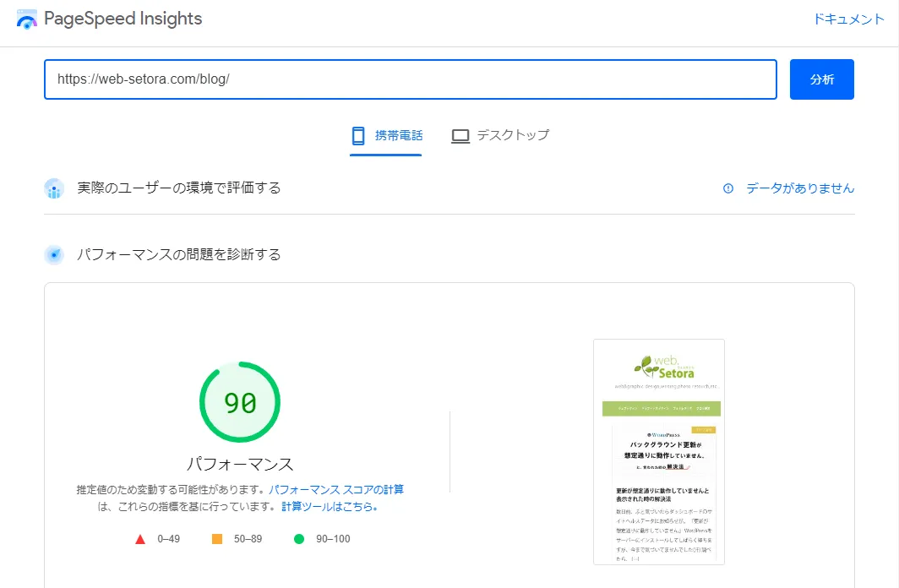
Task: Click the performance diagnosis section icon
Action: pos(54,254)
